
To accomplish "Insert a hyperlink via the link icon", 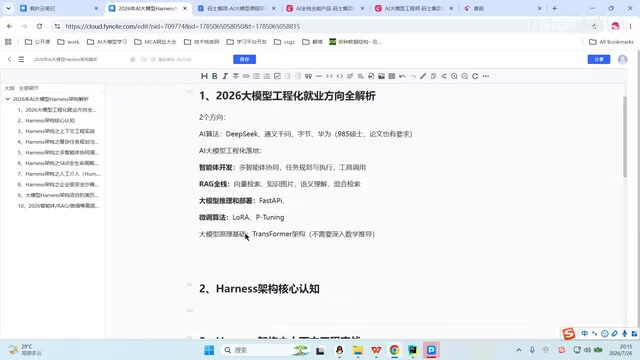I will click(x=246, y=76).
